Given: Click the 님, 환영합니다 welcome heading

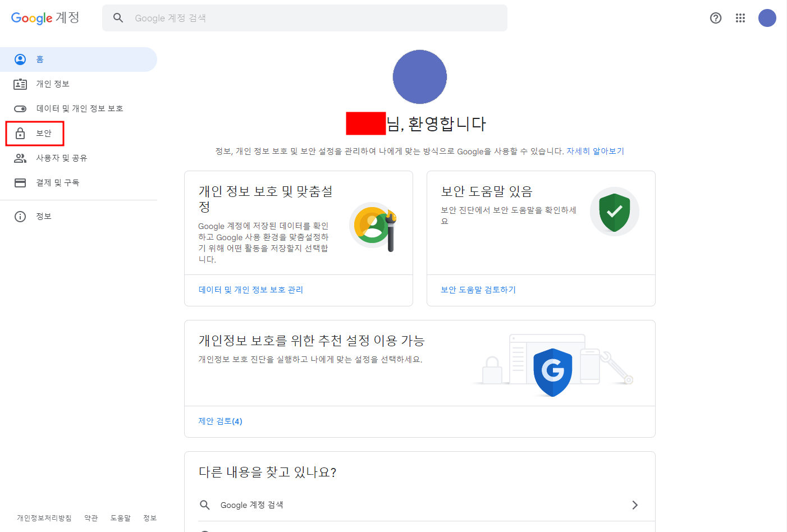Looking at the screenshot, I should (x=436, y=124).
